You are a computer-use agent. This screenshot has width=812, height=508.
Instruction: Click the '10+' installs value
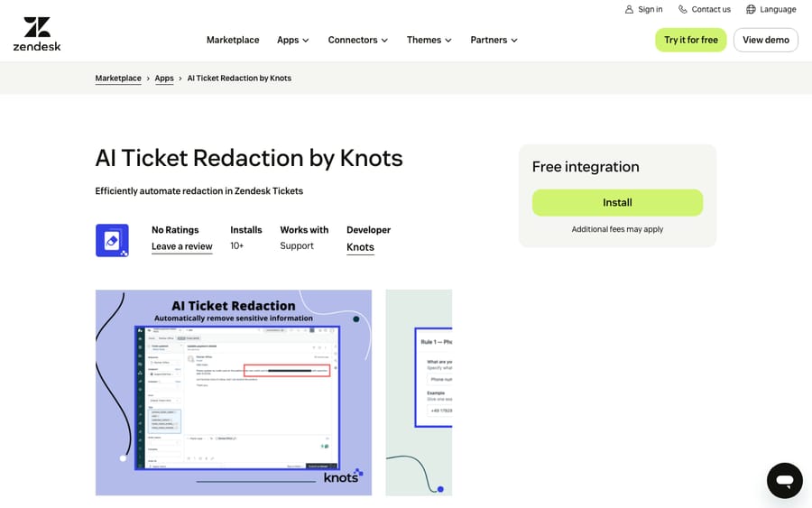pyautogui.click(x=236, y=246)
